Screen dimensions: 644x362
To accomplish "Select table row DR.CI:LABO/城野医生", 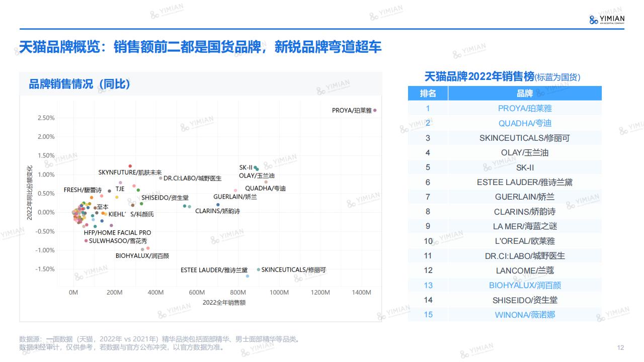I will pyautogui.click(x=505, y=256).
